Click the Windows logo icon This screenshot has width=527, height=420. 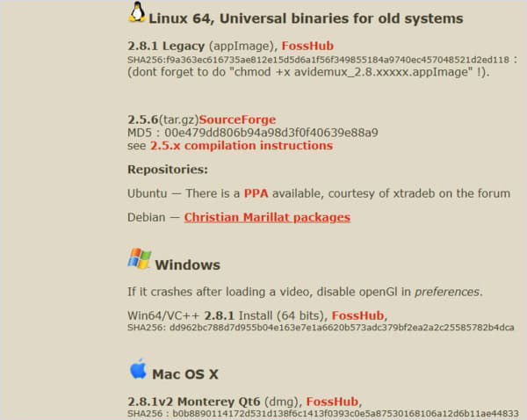139,258
